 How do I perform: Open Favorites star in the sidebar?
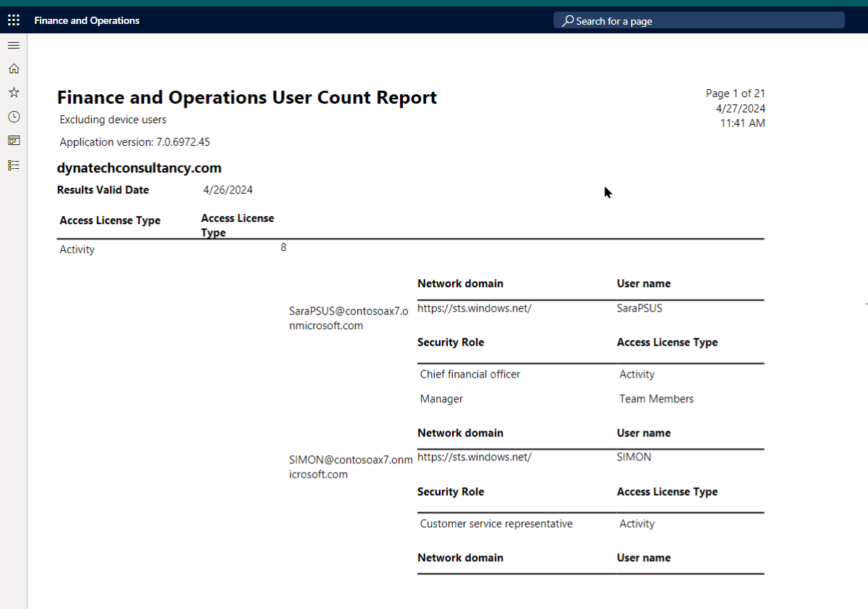[14, 93]
